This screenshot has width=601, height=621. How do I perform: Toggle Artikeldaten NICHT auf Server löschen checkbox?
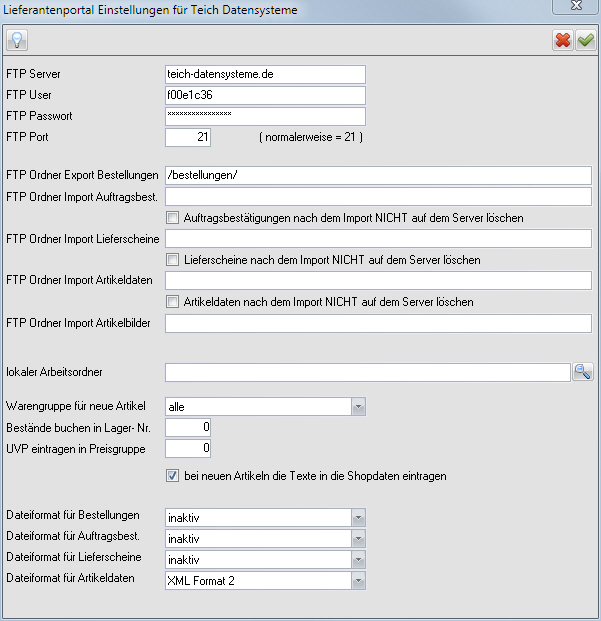click(x=172, y=302)
